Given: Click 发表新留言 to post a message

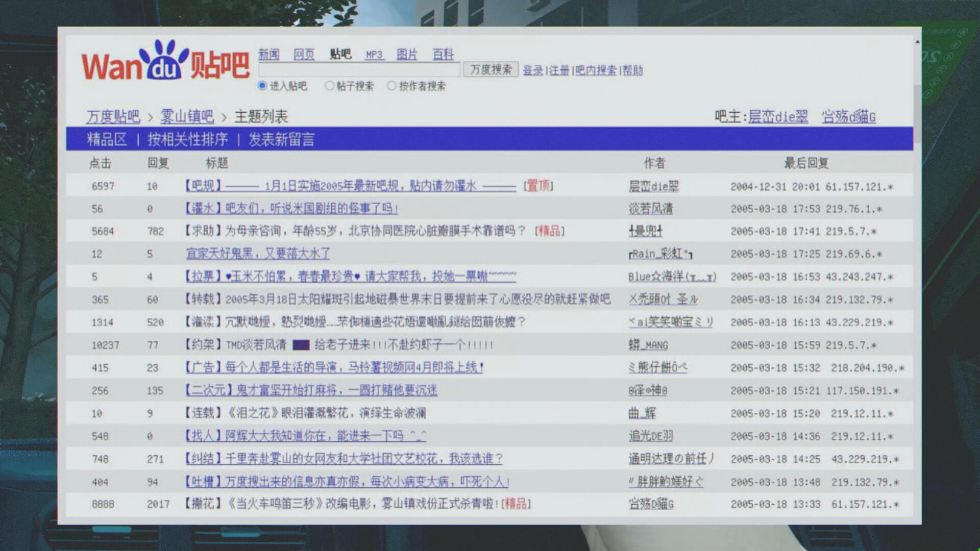Looking at the screenshot, I should click(281, 139).
